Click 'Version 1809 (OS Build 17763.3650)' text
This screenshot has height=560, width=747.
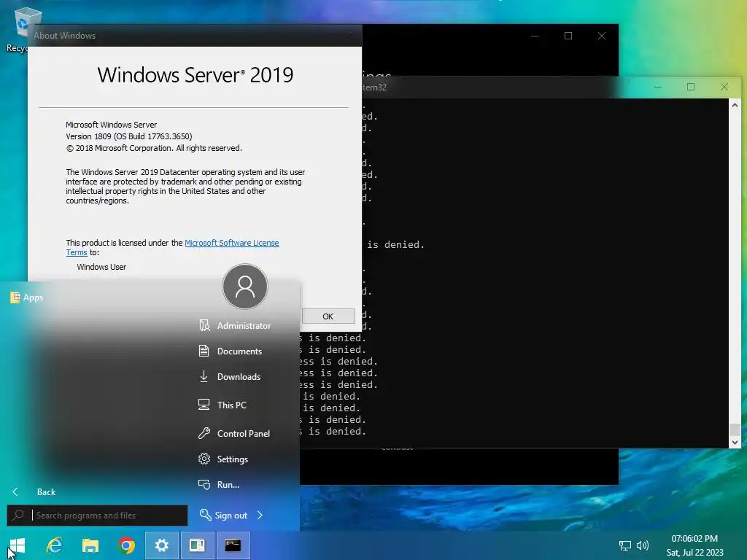(129, 136)
